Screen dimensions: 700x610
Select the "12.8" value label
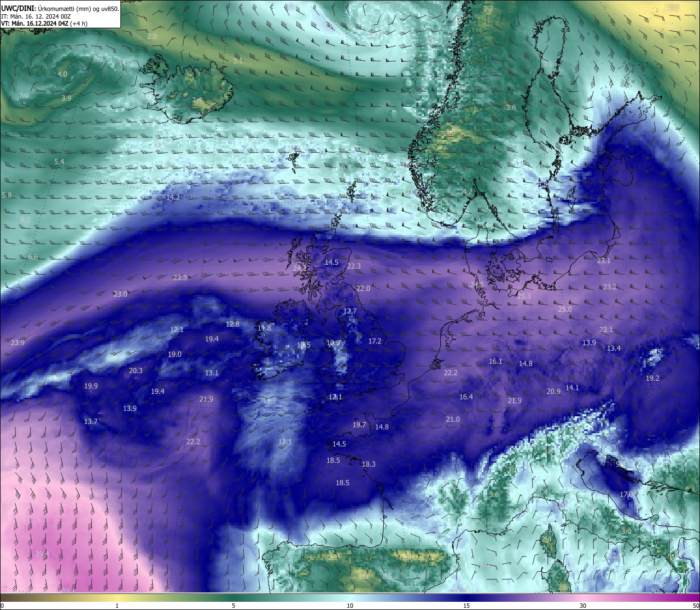click(232, 324)
